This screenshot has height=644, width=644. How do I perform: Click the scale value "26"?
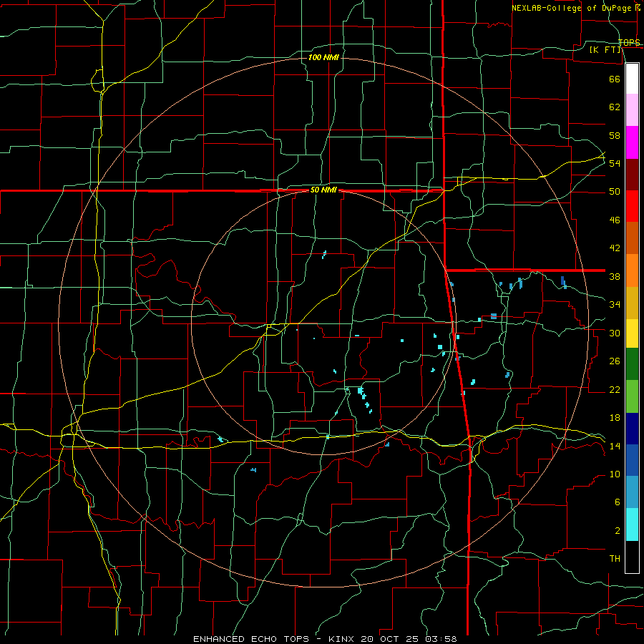[615, 361]
